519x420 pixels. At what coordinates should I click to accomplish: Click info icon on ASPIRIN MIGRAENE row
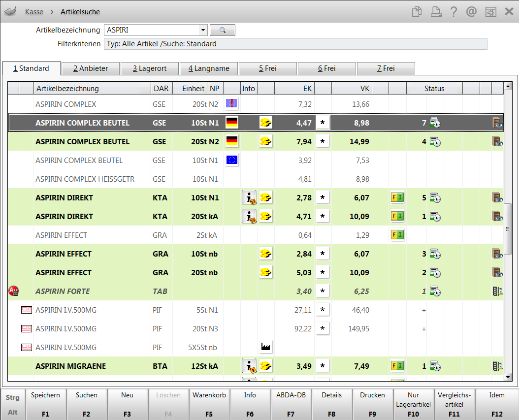[249, 366]
